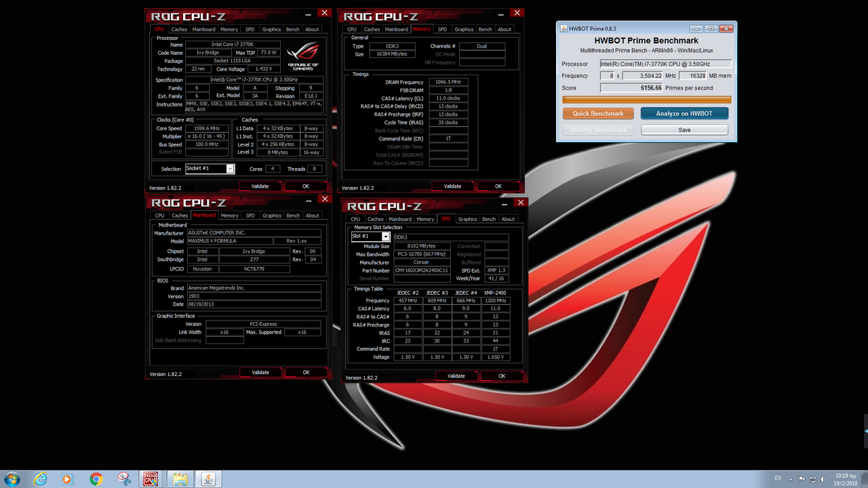Start the Quick Benchmark in HWBOT Prime
Image resolution: width=868 pixels, height=488 pixels.
click(x=598, y=114)
